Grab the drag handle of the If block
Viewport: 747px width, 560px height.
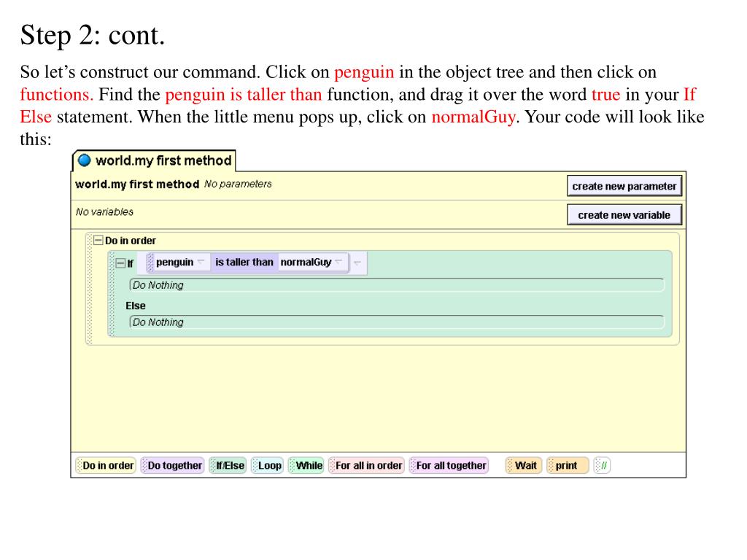click(112, 295)
